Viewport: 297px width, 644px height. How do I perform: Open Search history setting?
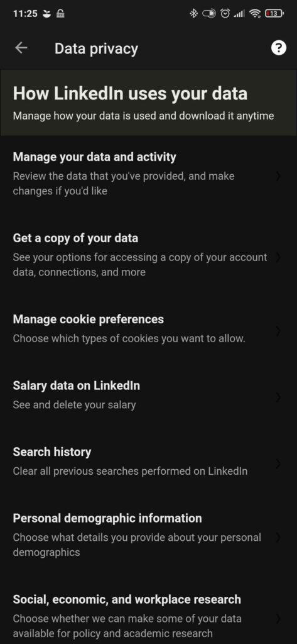point(148,461)
